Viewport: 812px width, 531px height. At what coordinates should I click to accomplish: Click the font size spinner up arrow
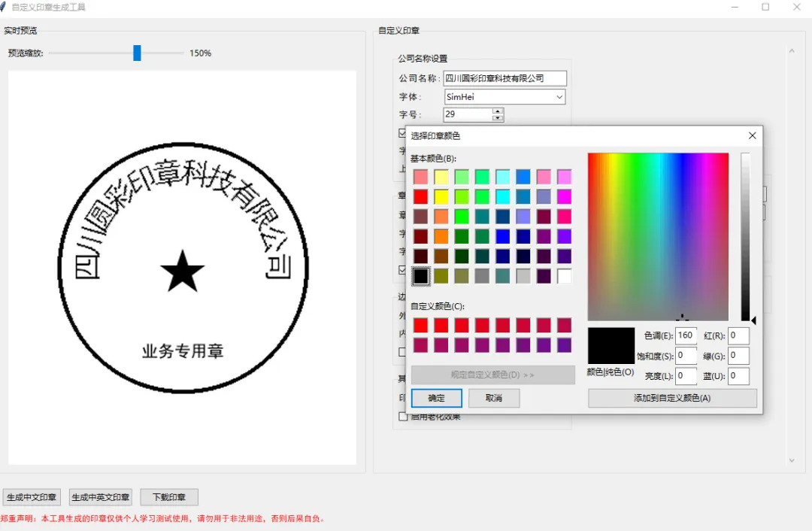497,111
